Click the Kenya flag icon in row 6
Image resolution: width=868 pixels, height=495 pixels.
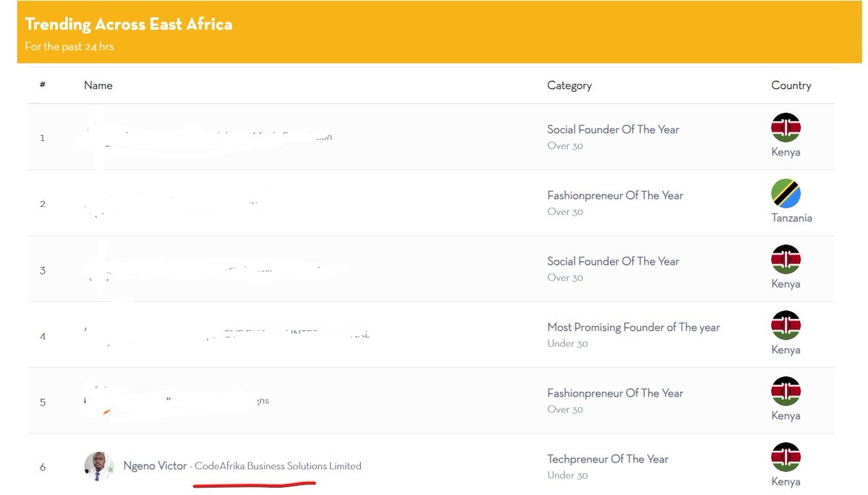(x=786, y=457)
